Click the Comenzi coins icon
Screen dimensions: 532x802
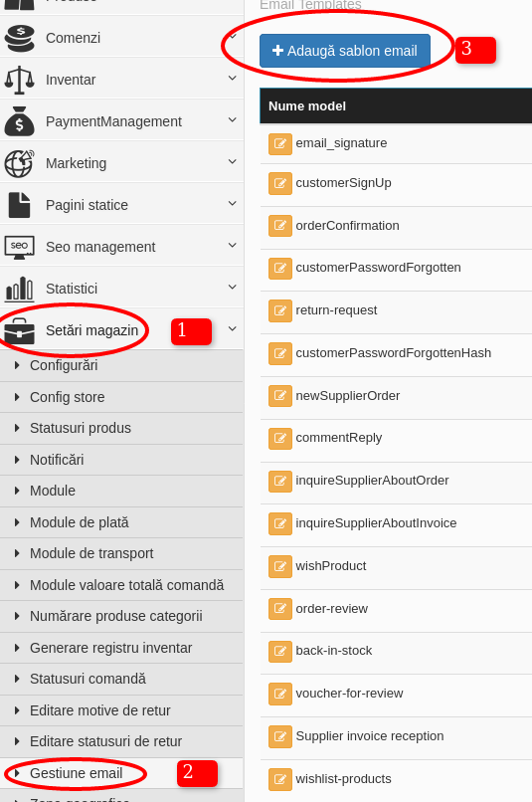pyautogui.click(x=20, y=39)
